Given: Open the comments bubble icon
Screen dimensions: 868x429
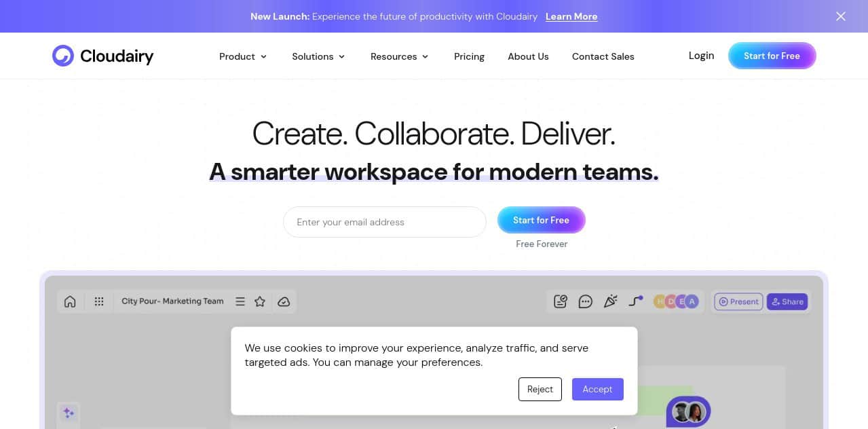Looking at the screenshot, I should point(585,301).
